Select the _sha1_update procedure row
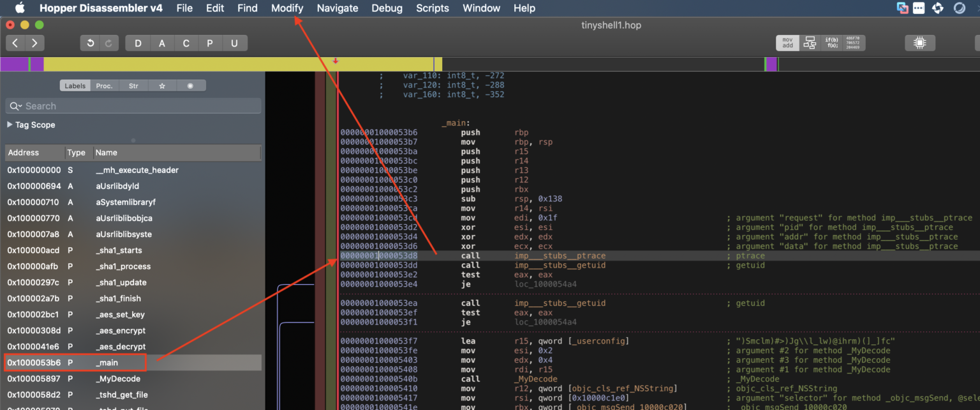Screen dimensions: 980x410 coord(133,282)
